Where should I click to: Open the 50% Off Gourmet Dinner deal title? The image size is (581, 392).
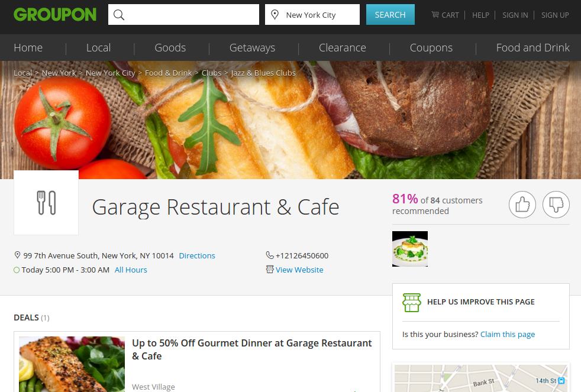point(252,349)
